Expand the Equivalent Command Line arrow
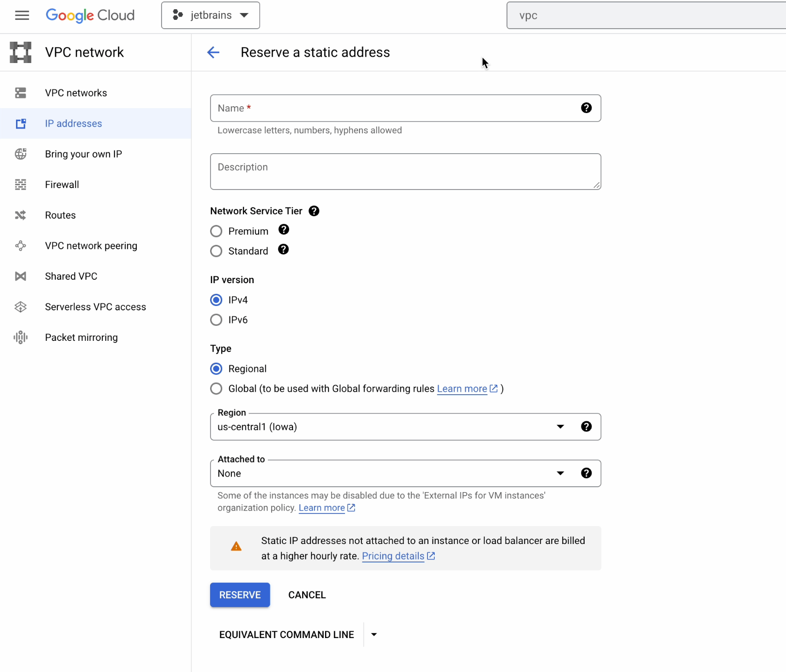Screen dimensions: 786x672 (x=374, y=635)
